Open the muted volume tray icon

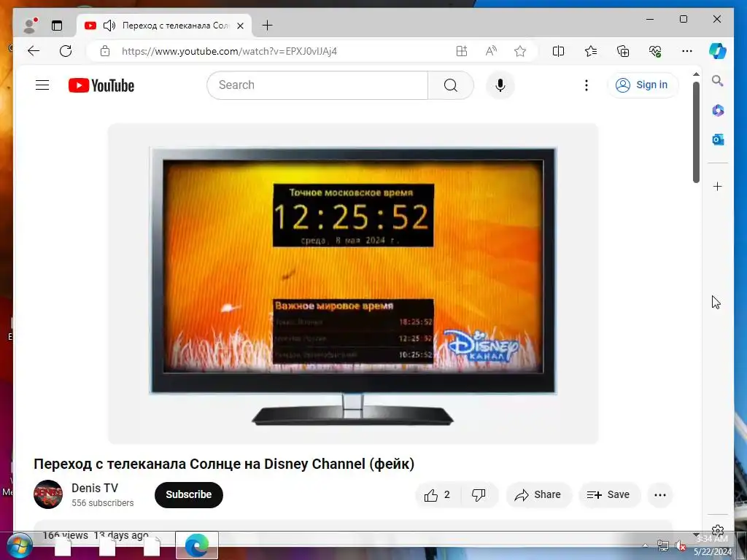[x=681, y=545]
